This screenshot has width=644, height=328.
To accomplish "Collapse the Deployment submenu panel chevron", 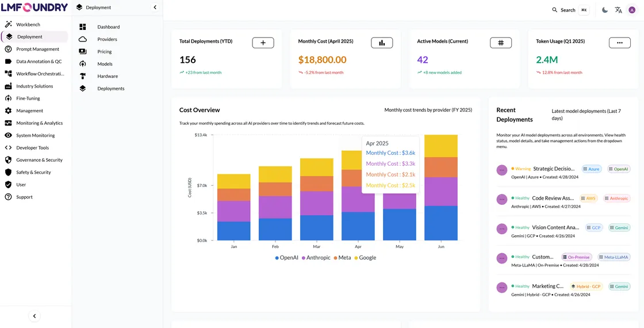I will 155,7.
